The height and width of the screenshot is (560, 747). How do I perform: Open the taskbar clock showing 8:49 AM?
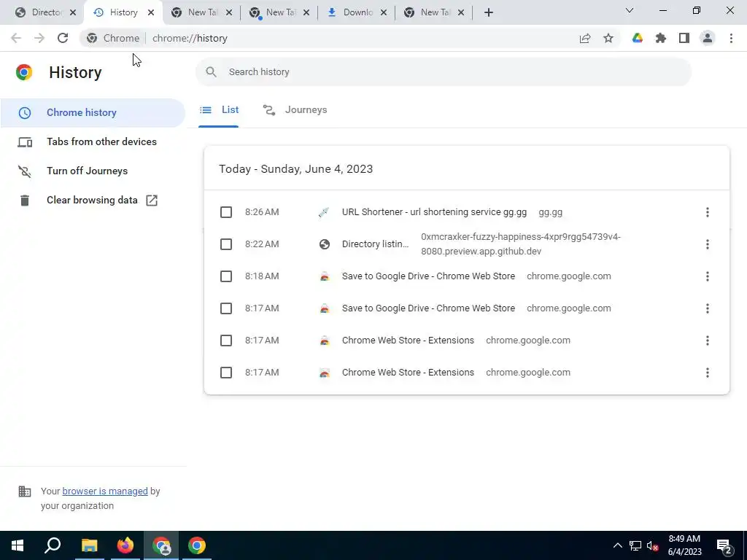point(684,545)
